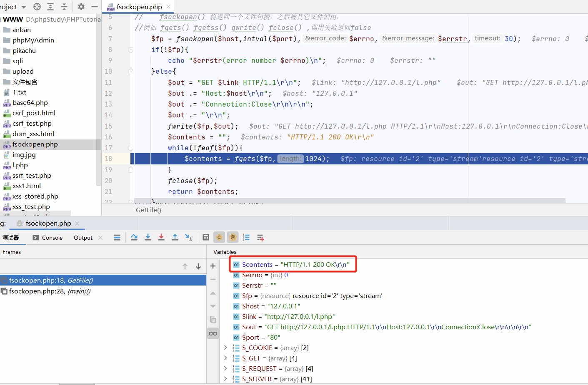Expand the $_COOKIE array variable
Viewport: 588px width, 385px height.
(225, 348)
